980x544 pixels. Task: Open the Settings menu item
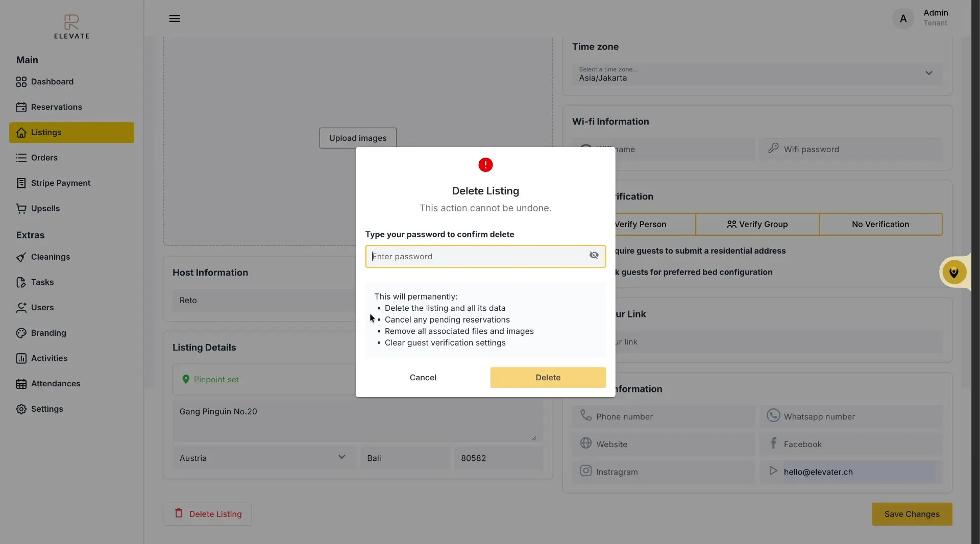[46, 408]
